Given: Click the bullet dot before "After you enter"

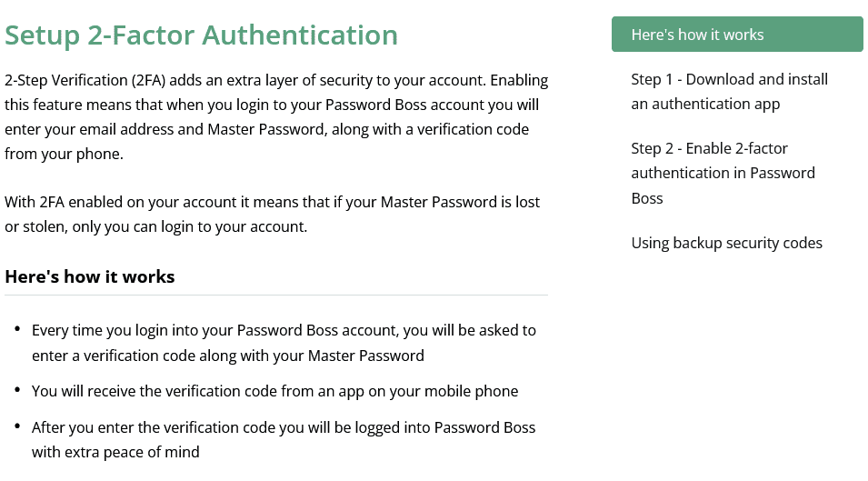Looking at the screenshot, I should pos(17,426).
